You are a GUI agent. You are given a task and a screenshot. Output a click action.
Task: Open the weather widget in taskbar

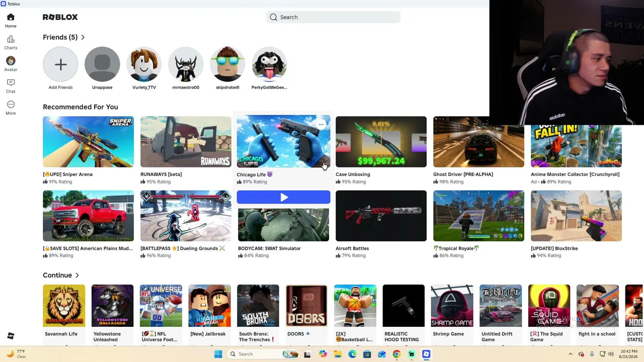tap(16, 354)
